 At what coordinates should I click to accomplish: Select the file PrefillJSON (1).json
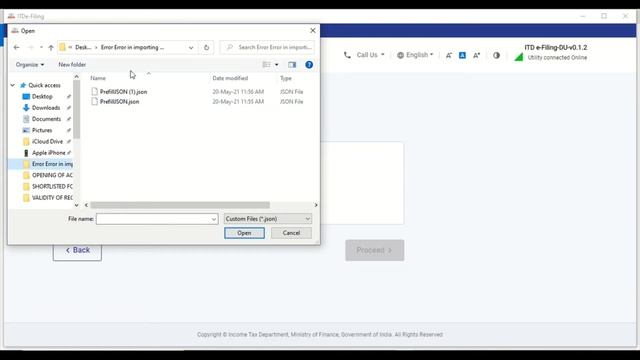(123, 92)
